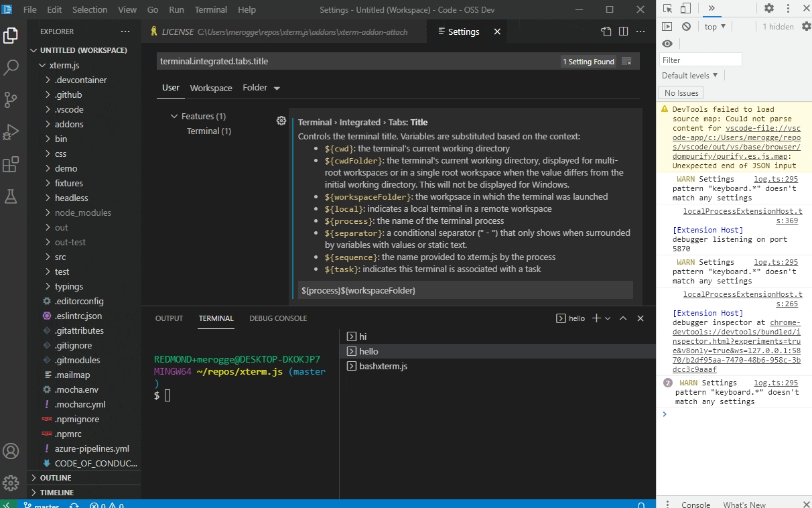The width and height of the screenshot is (812, 508).
Task: Open the Testing beaker view
Action: pos(11,196)
